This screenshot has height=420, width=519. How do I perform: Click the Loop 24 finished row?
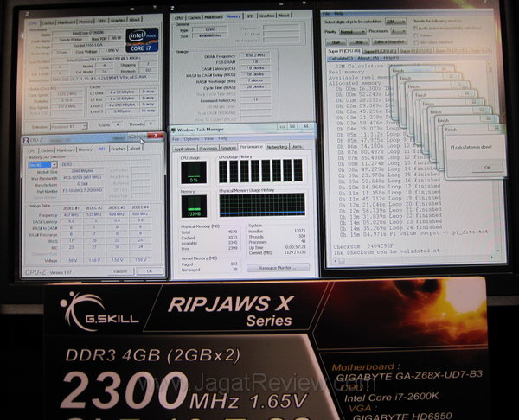[391, 227]
